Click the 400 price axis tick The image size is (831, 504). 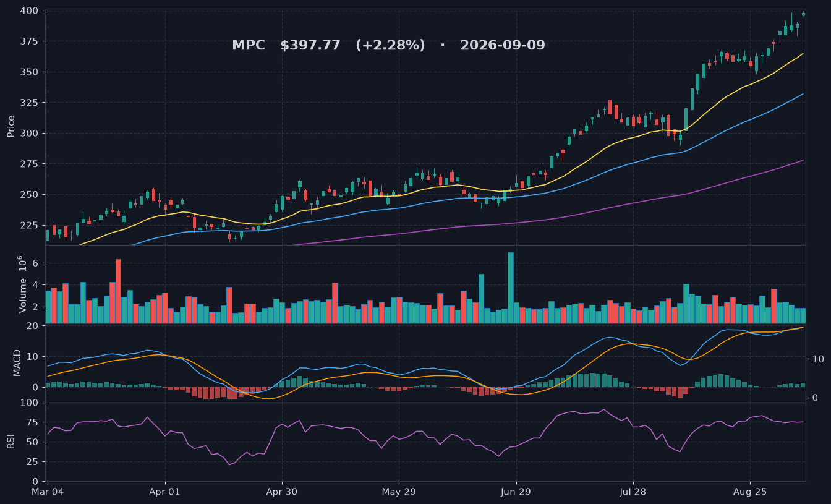click(x=29, y=11)
